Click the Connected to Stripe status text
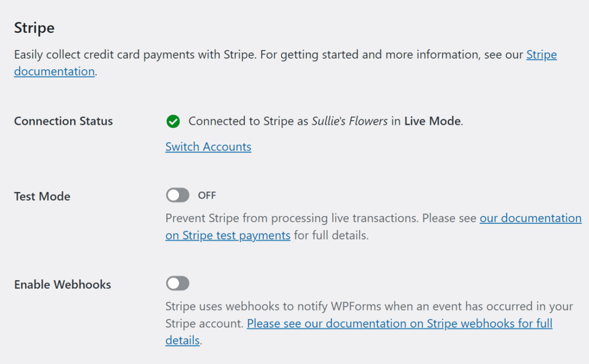This screenshot has height=364, width=589. (x=247, y=121)
